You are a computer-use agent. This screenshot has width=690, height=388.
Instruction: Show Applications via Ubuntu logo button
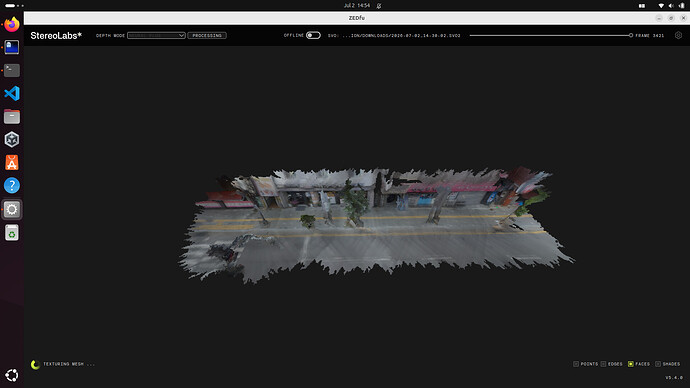pyautogui.click(x=12, y=375)
